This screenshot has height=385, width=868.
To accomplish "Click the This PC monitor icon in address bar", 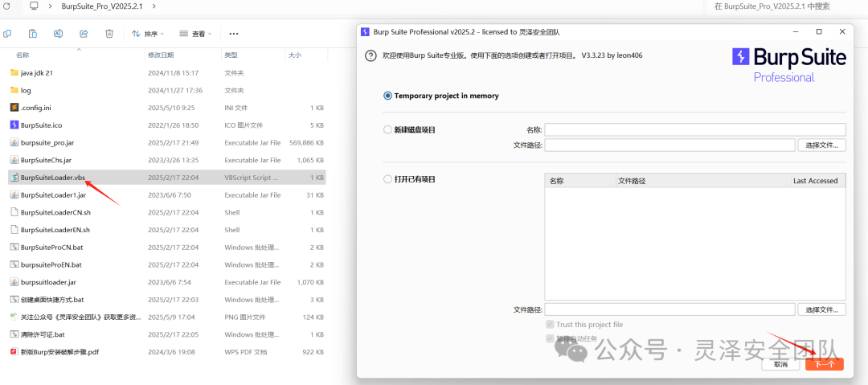I will pos(34,6).
